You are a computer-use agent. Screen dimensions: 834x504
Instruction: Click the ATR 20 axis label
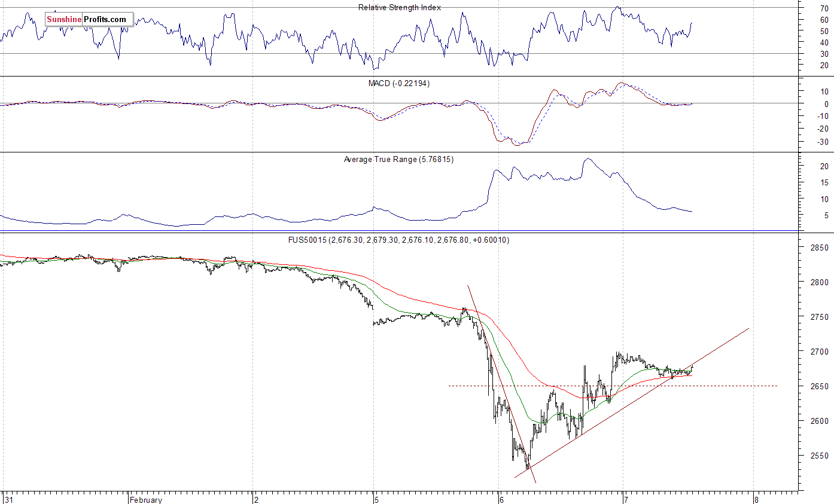824,166
